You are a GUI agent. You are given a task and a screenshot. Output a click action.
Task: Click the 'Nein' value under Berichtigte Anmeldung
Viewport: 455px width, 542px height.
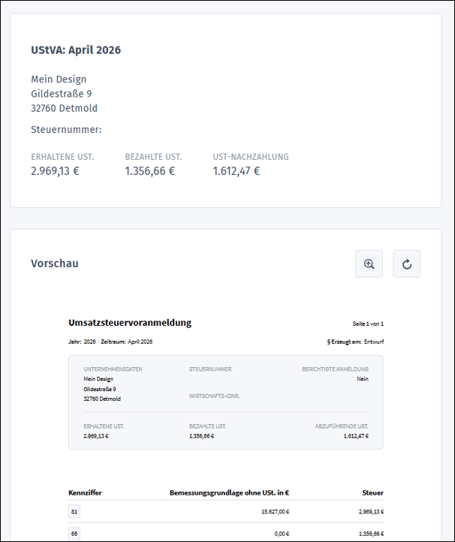pyautogui.click(x=363, y=379)
